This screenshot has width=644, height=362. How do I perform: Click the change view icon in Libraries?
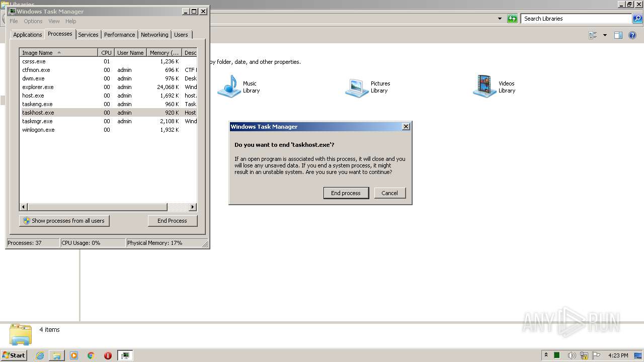[593, 35]
